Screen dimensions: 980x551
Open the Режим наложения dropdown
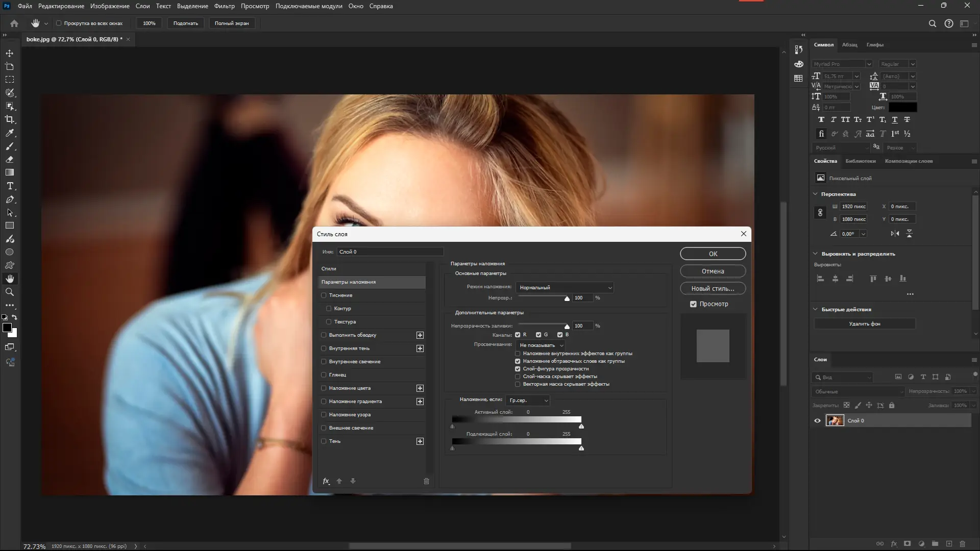[x=565, y=288]
